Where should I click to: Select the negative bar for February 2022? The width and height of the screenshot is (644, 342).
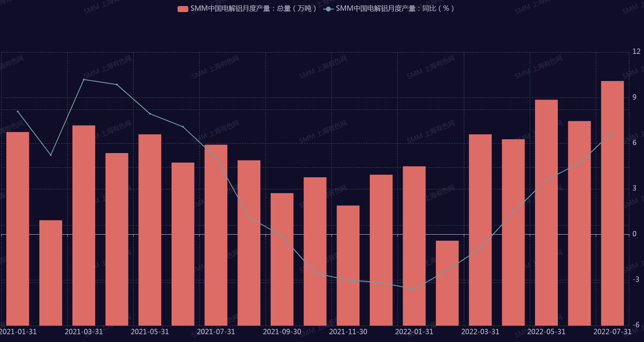pyautogui.click(x=447, y=283)
